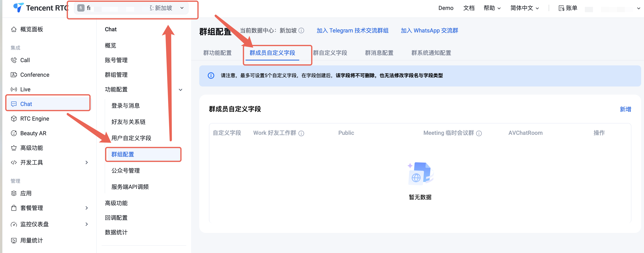The image size is (644, 253).
Task: Open the 加入 Telegram 技术交流群组 link
Action: (352, 30)
